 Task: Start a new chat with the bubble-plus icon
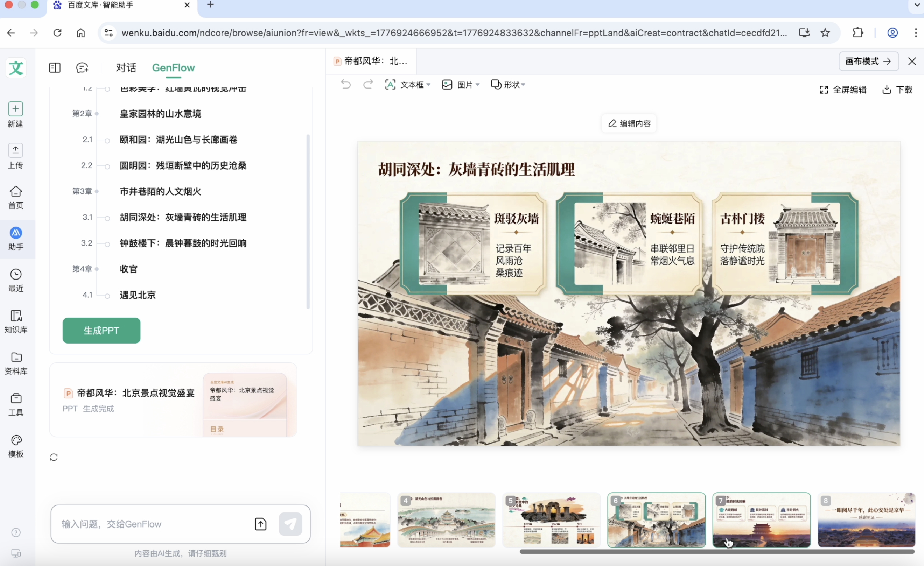[82, 68]
